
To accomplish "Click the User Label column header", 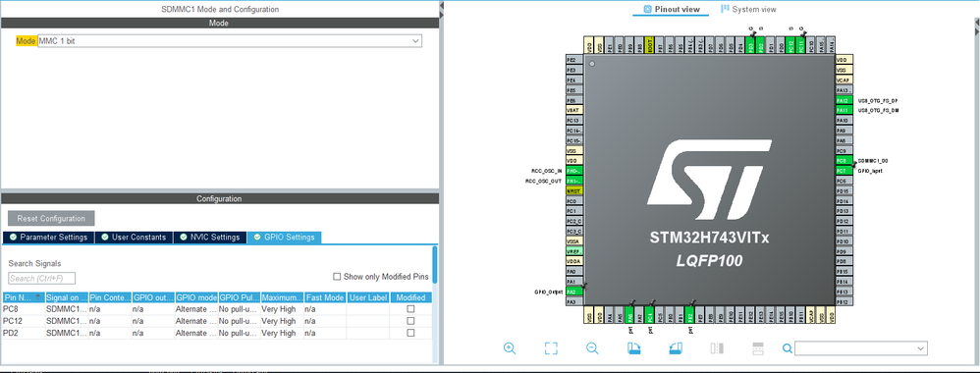I will (x=368, y=297).
